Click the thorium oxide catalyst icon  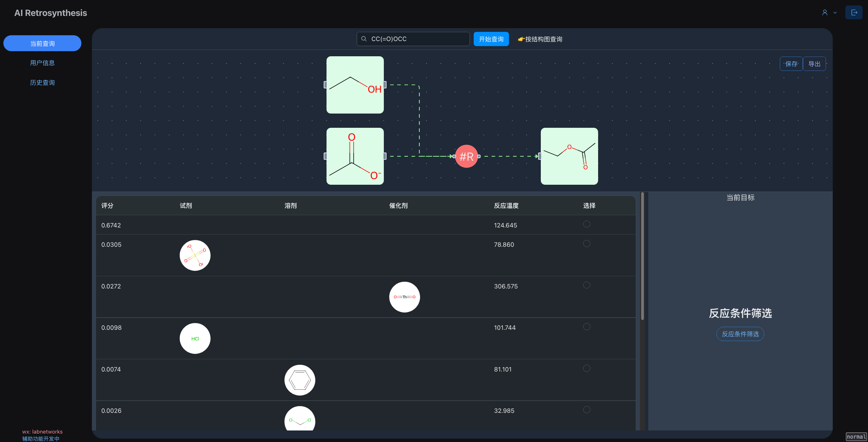pos(404,297)
